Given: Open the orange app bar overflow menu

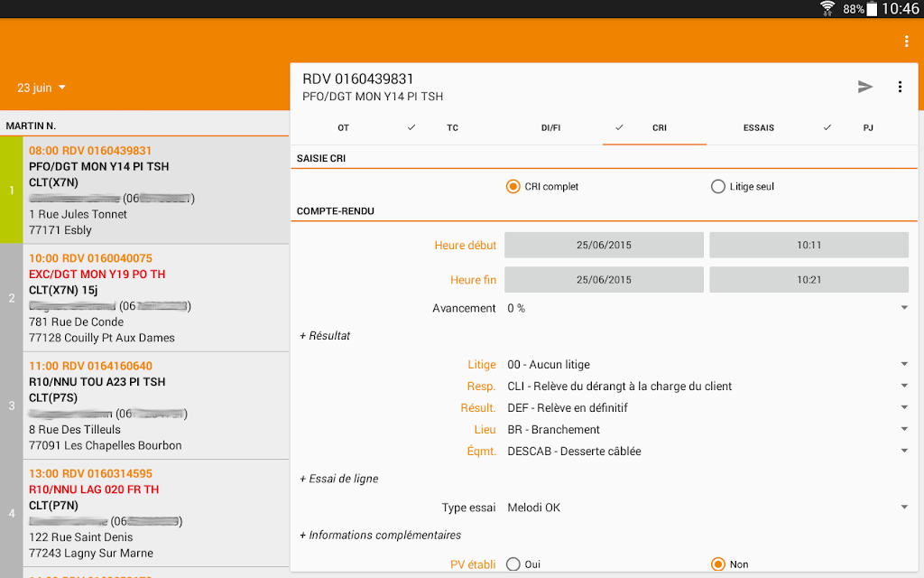Looking at the screenshot, I should 906,42.
